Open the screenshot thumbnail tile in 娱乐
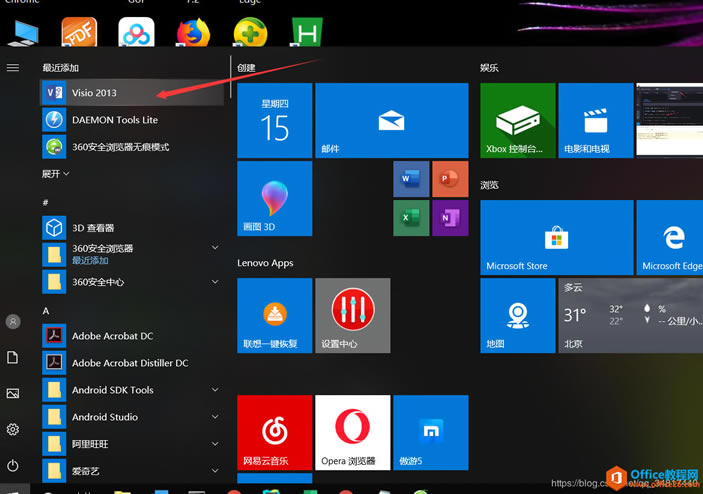 coord(669,120)
